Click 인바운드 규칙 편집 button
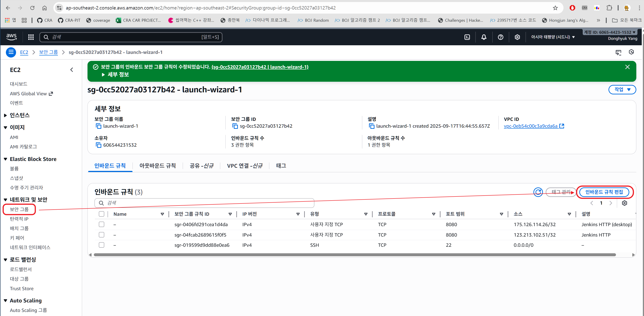644x316 pixels. tap(604, 192)
